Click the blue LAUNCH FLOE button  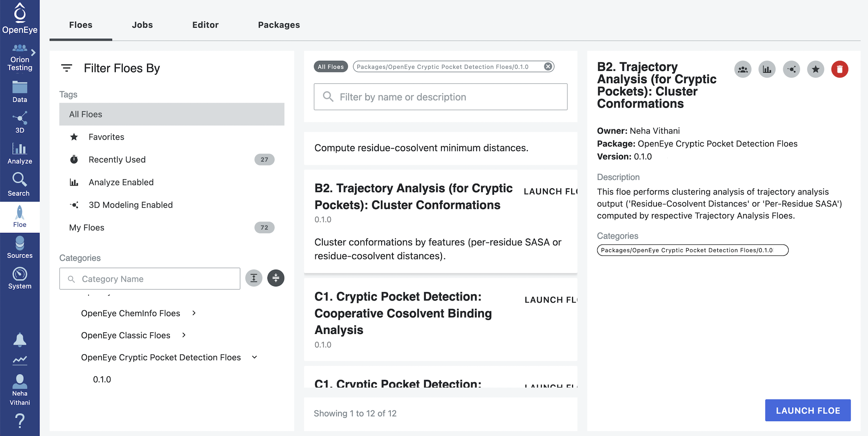[x=808, y=410]
